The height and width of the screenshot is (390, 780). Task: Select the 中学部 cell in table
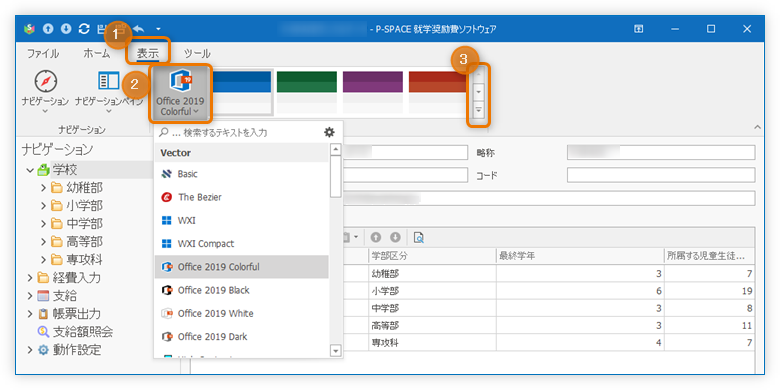click(x=432, y=308)
